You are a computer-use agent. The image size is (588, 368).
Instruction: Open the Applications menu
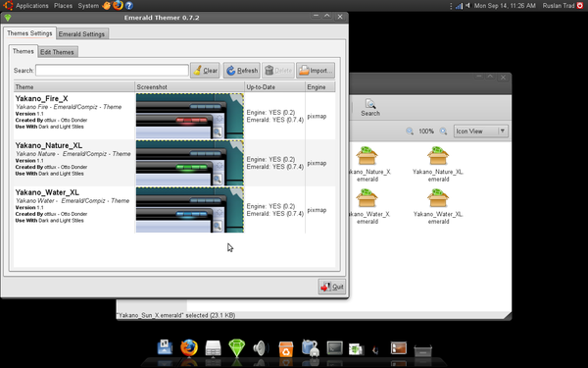pos(32,6)
